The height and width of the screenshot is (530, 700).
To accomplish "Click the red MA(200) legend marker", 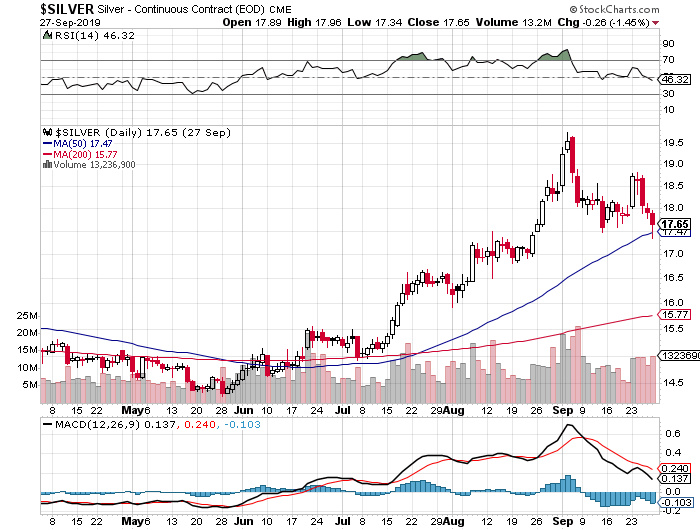I will [45, 154].
